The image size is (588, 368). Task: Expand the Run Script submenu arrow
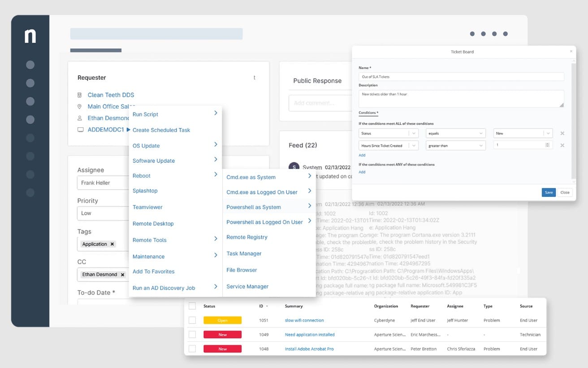pyautogui.click(x=216, y=113)
